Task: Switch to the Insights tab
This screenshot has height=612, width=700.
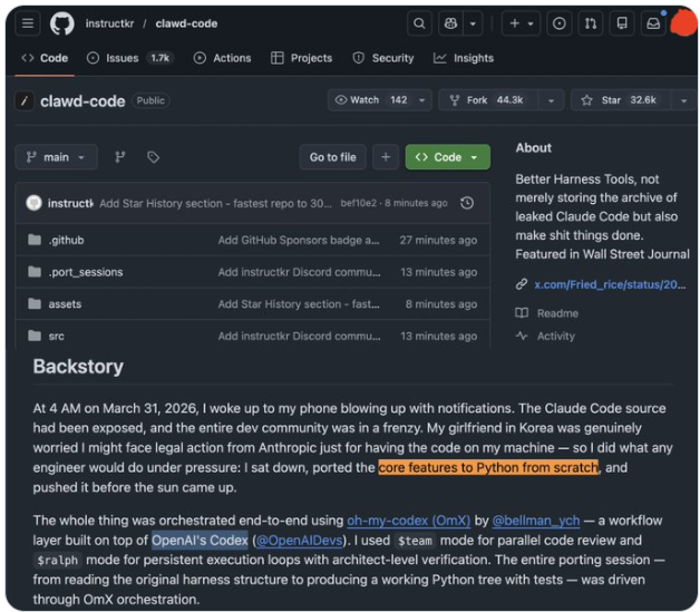Action: tap(464, 58)
